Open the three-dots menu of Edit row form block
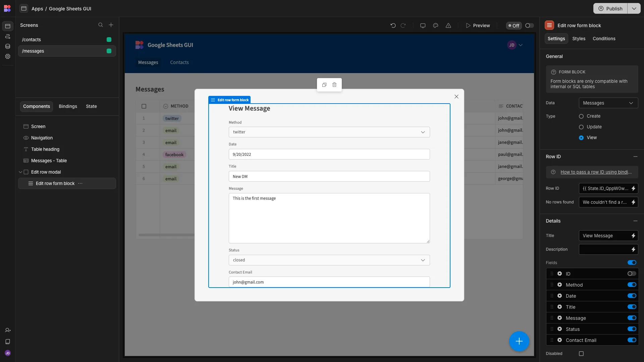Image resolution: width=644 pixels, height=362 pixels. (x=80, y=183)
